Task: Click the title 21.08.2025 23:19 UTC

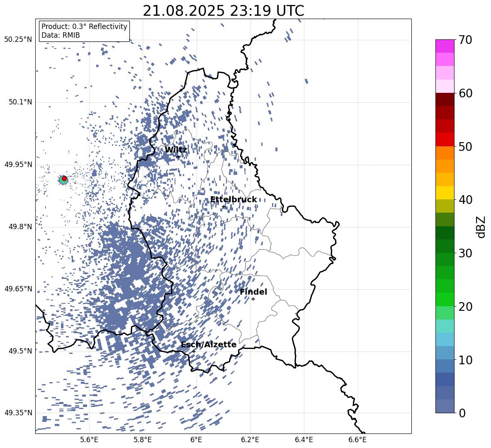Action: (224, 11)
